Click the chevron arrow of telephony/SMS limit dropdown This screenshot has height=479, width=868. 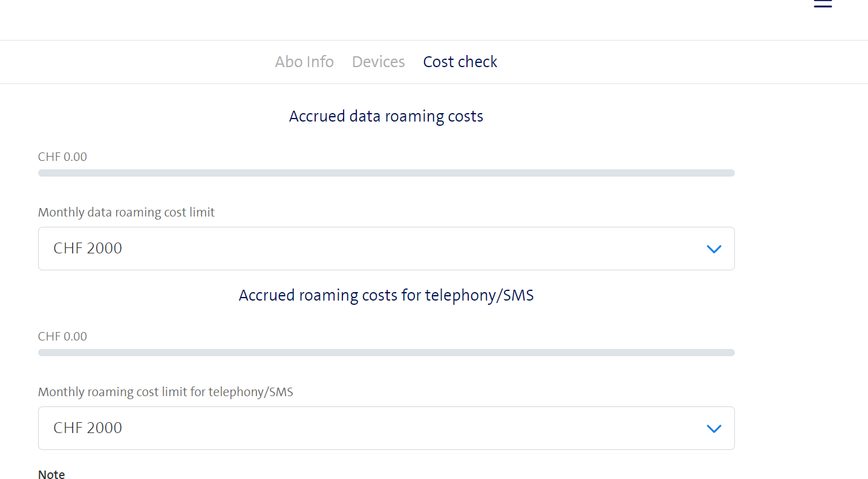pos(714,428)
